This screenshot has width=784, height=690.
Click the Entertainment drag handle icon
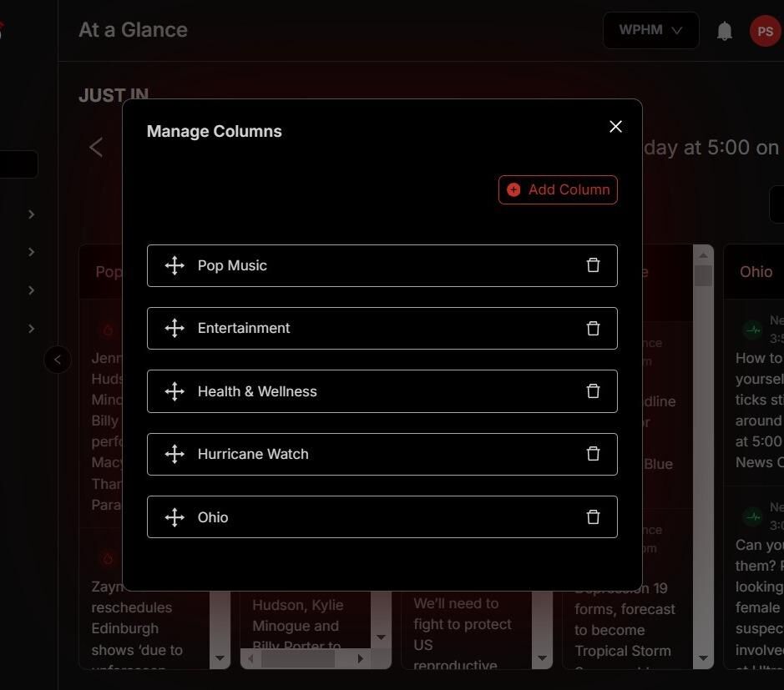point(175,329)
